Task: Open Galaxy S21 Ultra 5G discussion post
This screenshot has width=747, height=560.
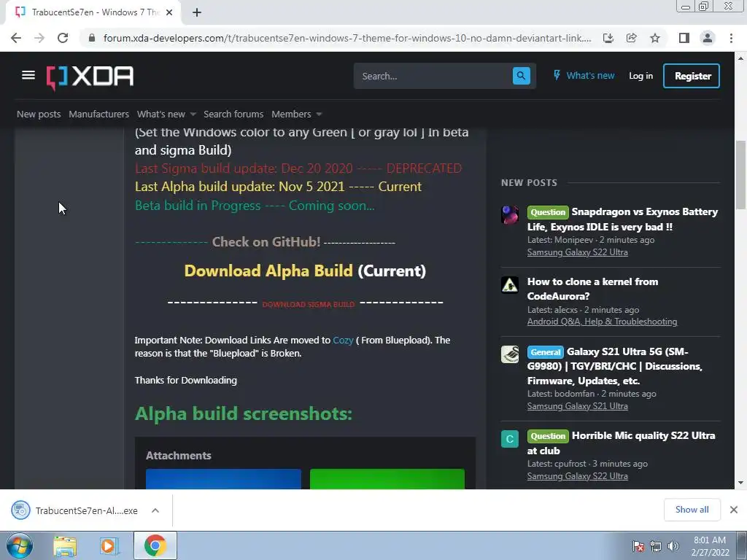Action: [614, 366]
